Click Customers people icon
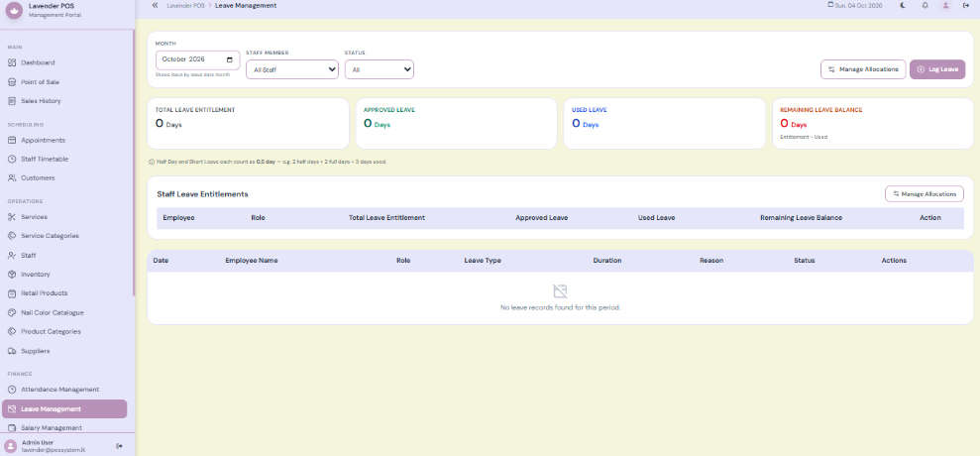This screenshot has width=980, height=456. coord(11,177)
